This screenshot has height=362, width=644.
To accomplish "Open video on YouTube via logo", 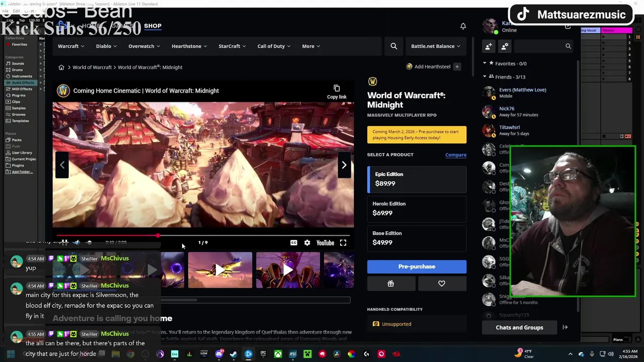I will point(325,243).
